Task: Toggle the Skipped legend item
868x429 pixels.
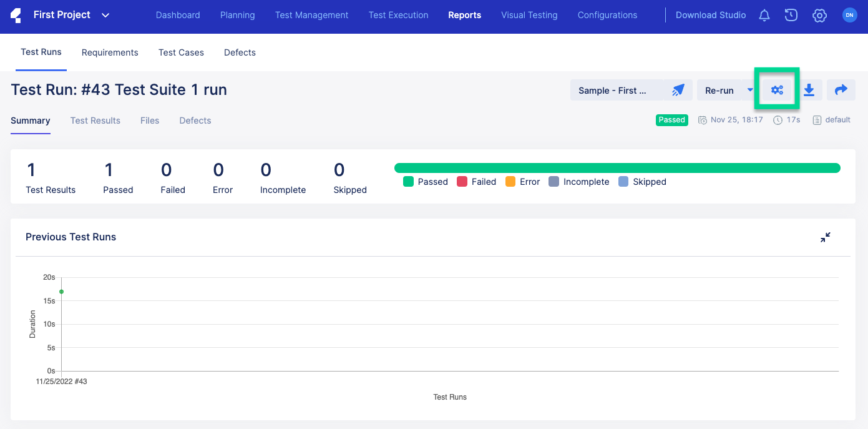Action: (x=642, y=182)
